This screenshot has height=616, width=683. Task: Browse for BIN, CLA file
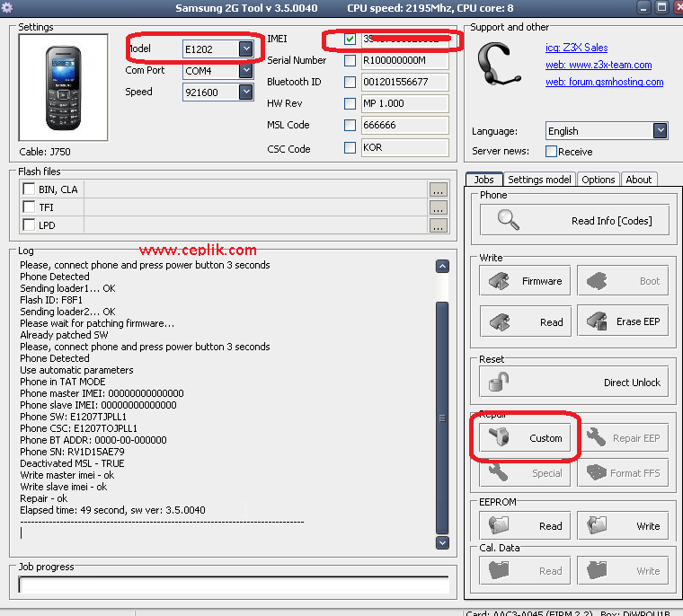439,189
